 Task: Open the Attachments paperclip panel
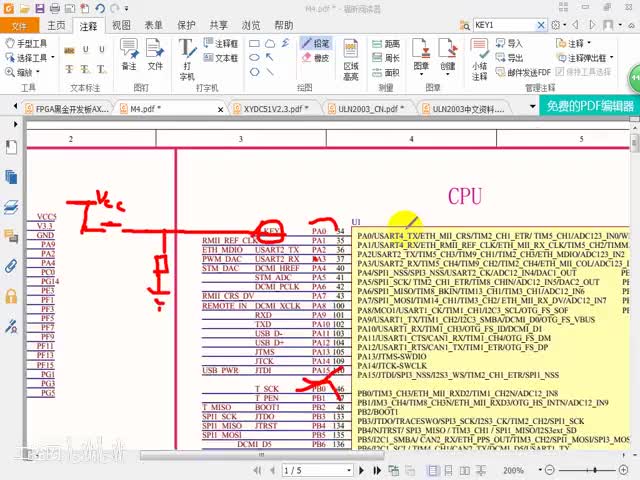11,266
